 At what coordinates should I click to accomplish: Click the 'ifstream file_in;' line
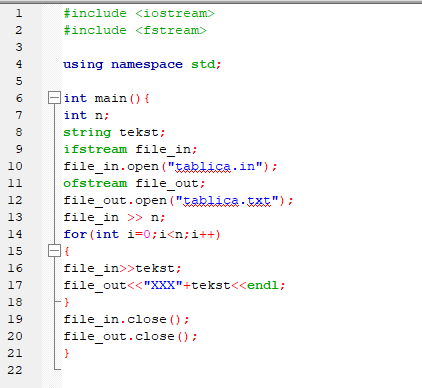click(x=130, y=149)
